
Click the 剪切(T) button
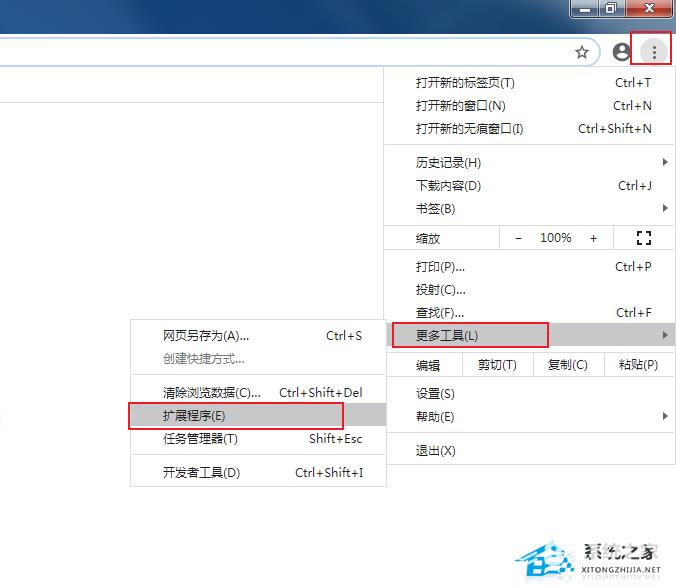(498, 365)
